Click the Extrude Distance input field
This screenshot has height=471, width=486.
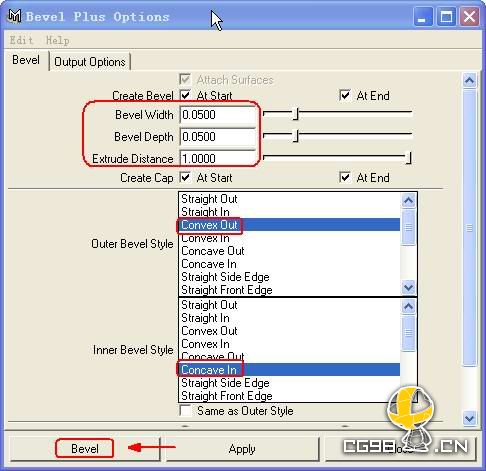click(218, 158)
